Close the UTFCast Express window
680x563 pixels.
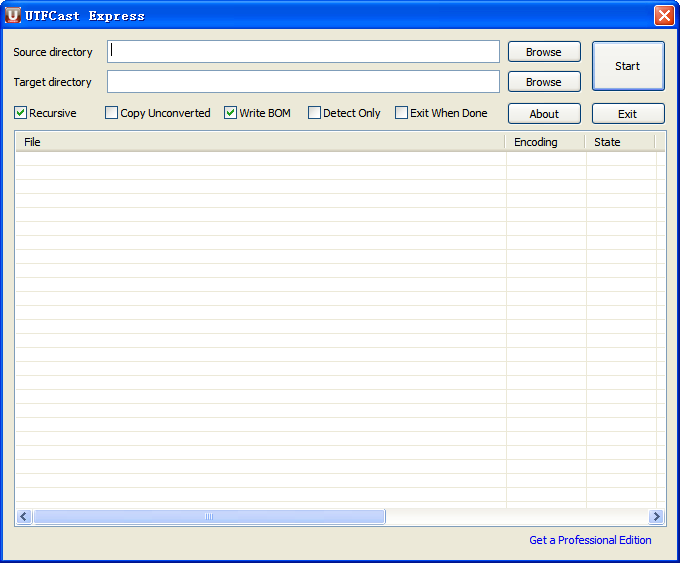tap(664, 16)
